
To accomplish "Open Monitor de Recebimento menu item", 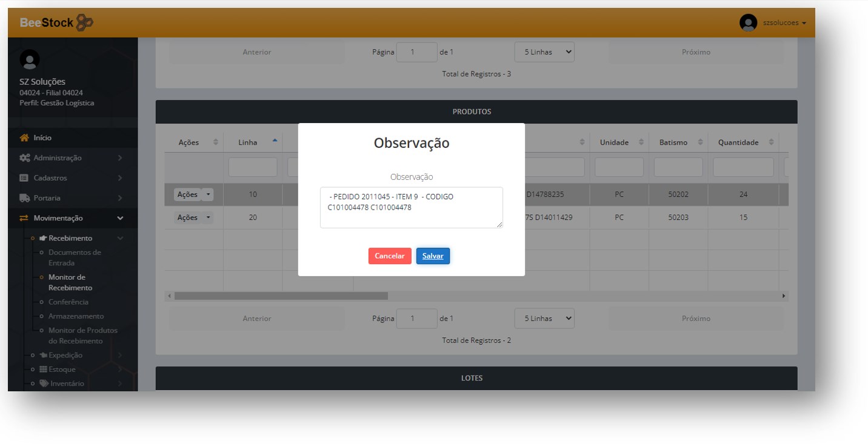I will pos(70,282).
